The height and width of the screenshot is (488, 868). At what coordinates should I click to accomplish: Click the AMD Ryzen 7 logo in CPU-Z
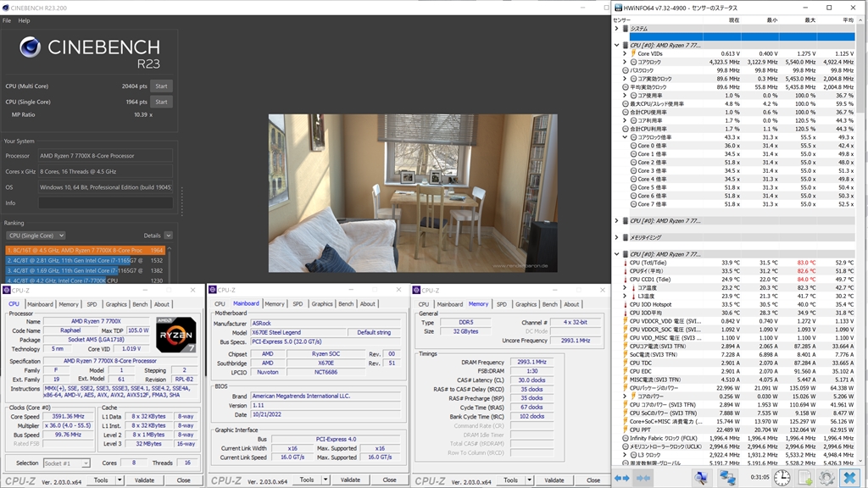coord(175,335)
